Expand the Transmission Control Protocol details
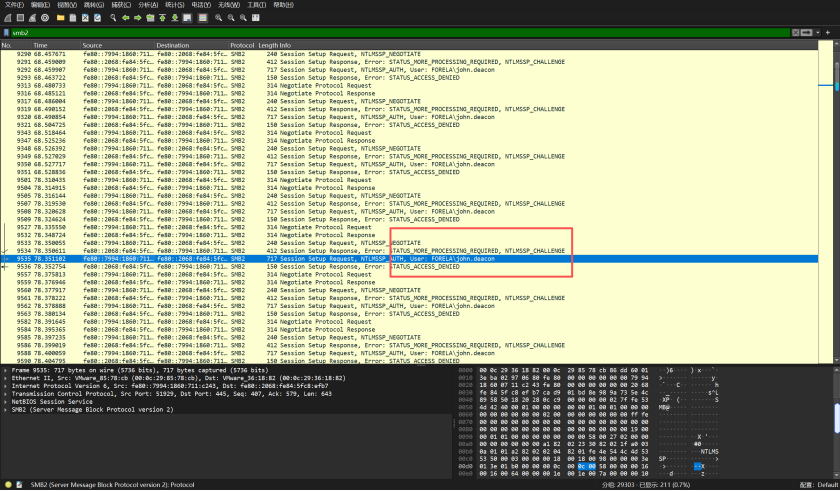The width and height of the screenshot is (840, 491). (x=4, y=394)
